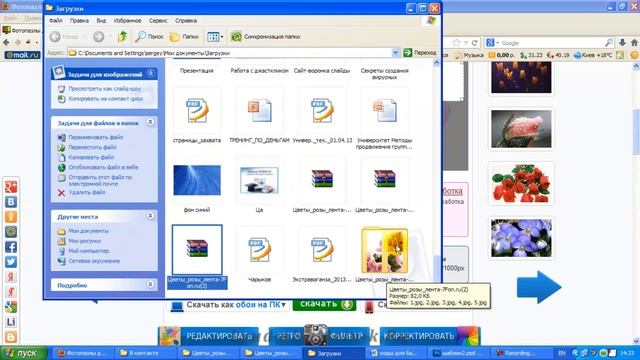Click the Back arrow in Explorer toolbar
This screenshot has height=360, width=640.
[x=55, y=37]
